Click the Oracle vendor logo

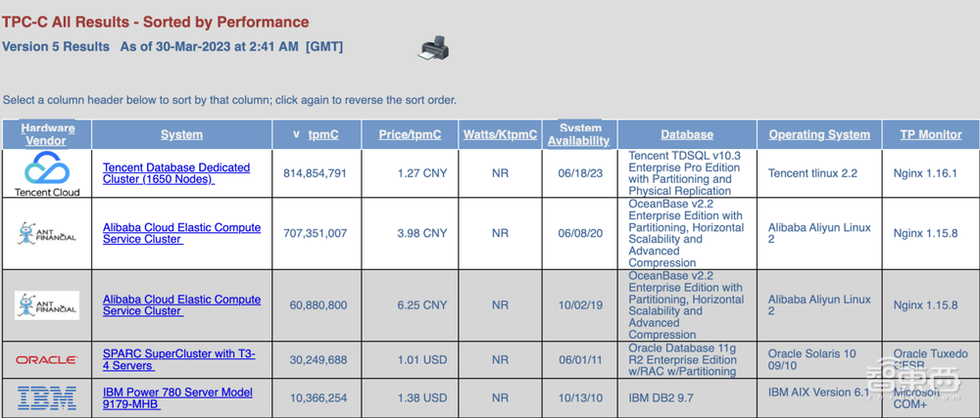pos(46,359)
